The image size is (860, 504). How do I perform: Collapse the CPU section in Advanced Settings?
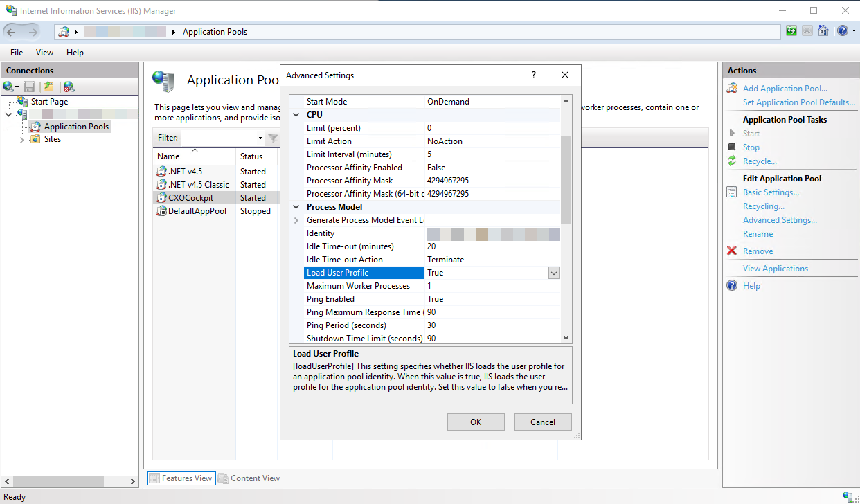[296, 115]
